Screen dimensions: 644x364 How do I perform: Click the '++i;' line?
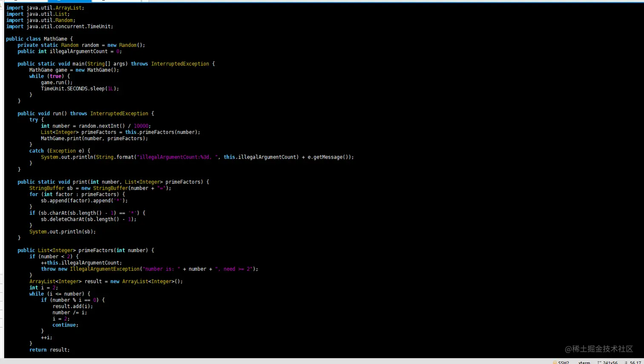click(46, 338)
